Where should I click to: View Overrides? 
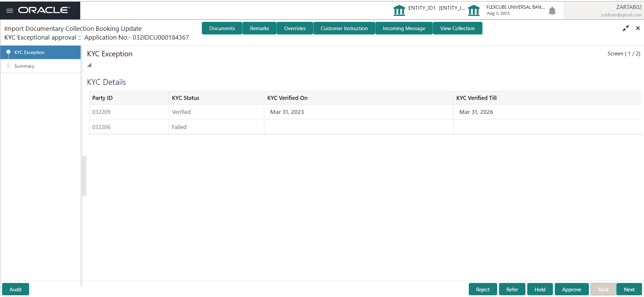click(x=295, y=28)
